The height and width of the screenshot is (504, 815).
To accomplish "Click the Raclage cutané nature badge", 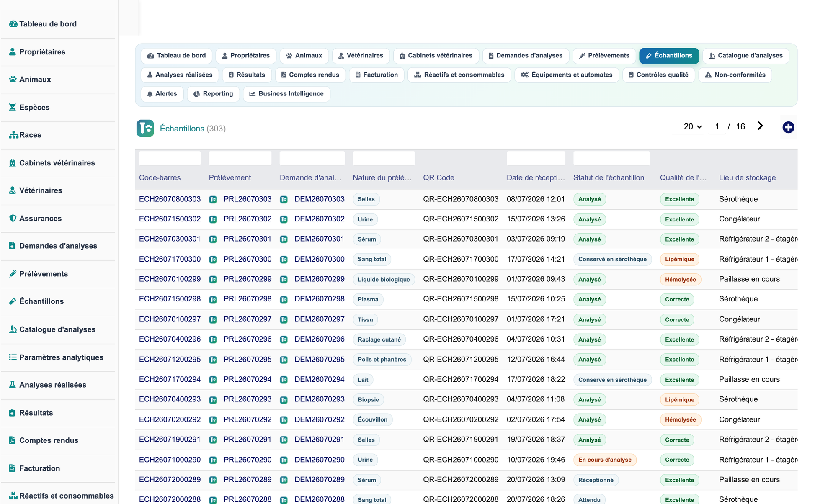I will pyautogui.click(x=379, y=339).
